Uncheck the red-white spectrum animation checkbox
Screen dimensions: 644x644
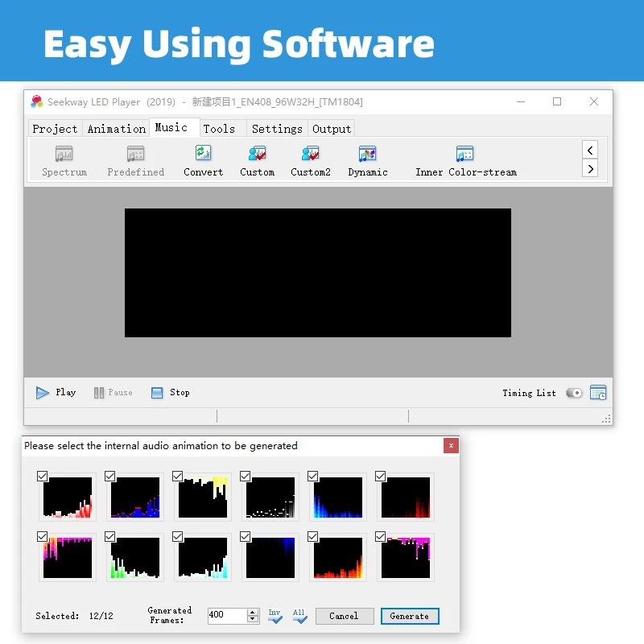43,476
